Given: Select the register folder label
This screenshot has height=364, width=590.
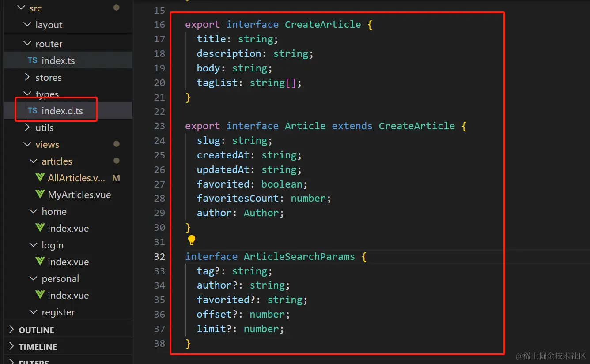Looking at the screenshot, I should (x=58, y=312).
